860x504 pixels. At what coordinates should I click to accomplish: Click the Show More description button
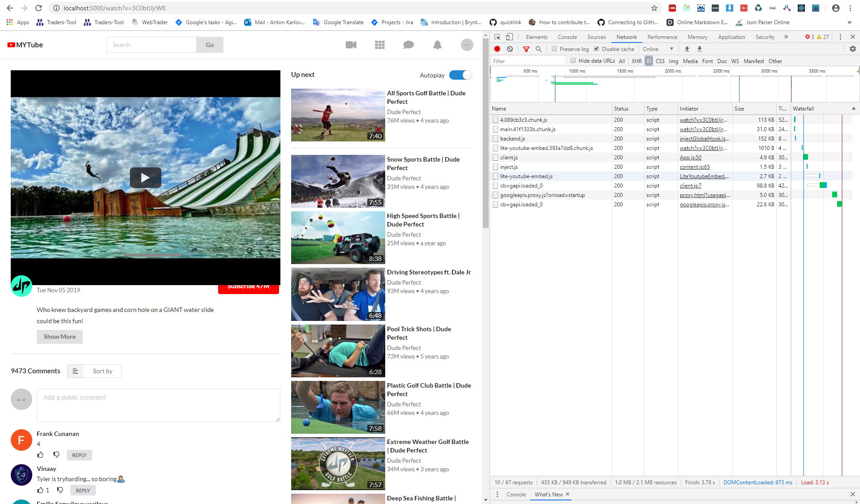[x=60, y=337]
